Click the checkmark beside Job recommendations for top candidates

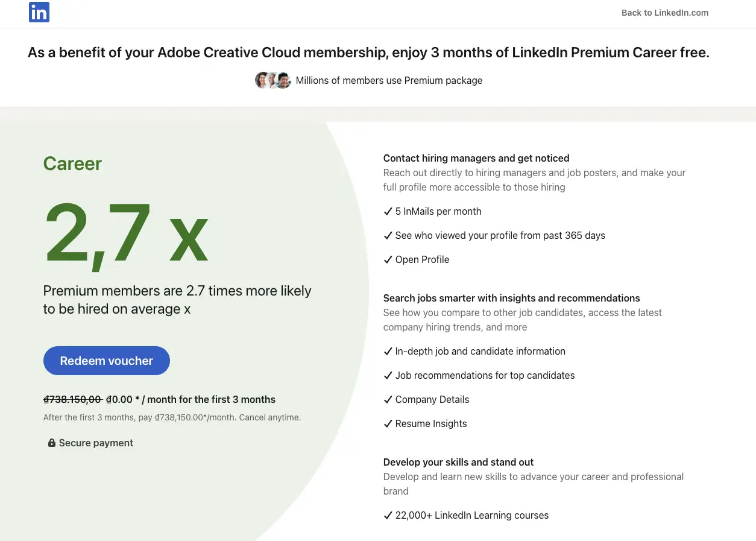(x=388, y=375)
